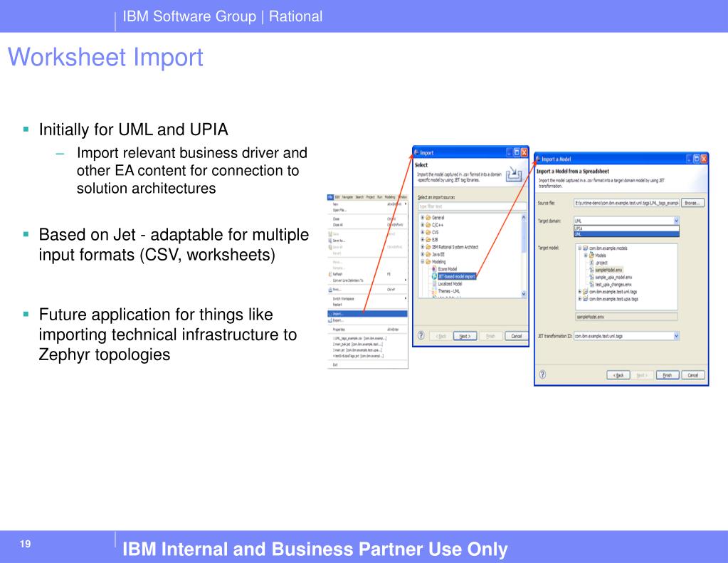Image resolution: width=728 pixels, height=563 pixels.
Task: Click help icon in Import a Model dialog
Action: [x=542, y=375]
